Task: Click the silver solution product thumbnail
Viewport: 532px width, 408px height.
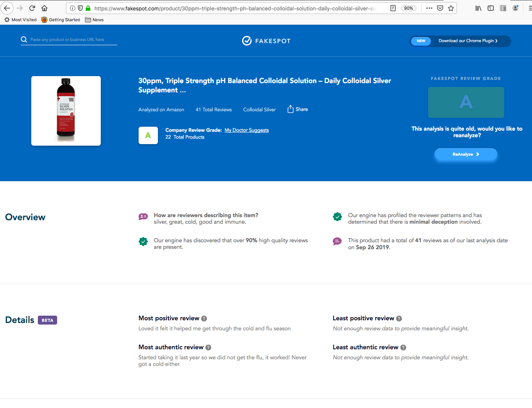Action: [66, 111]
